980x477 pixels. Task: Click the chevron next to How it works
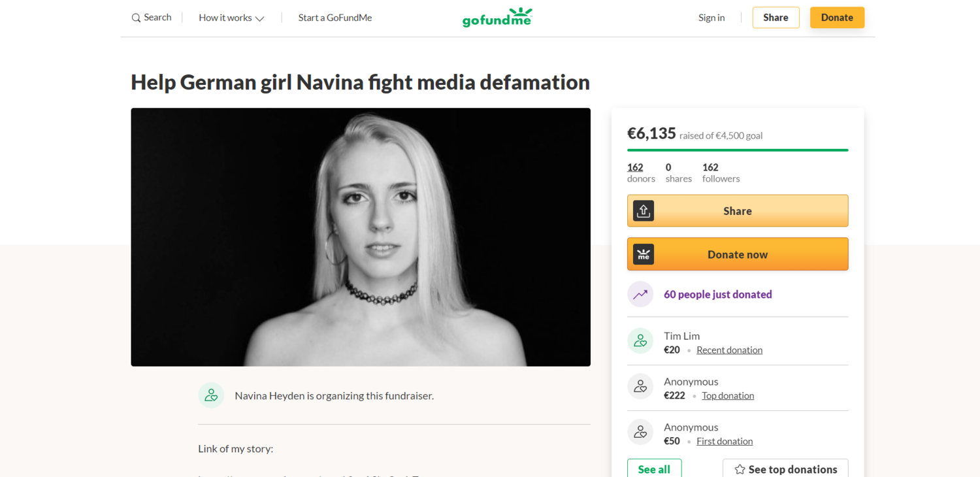point(259,18)
